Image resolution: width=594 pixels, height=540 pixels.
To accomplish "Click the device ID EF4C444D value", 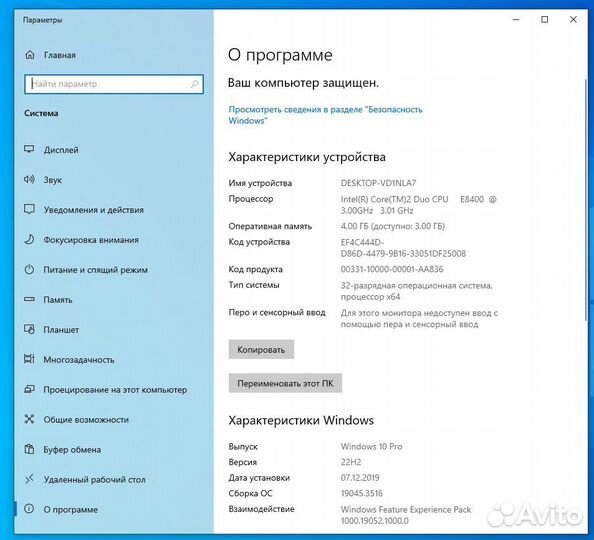I will (403, 248).
